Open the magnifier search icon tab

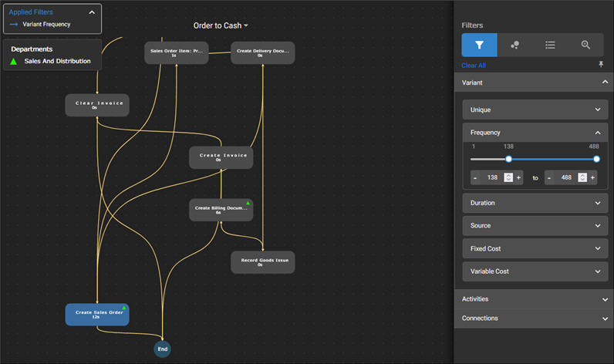coord(585,45)
